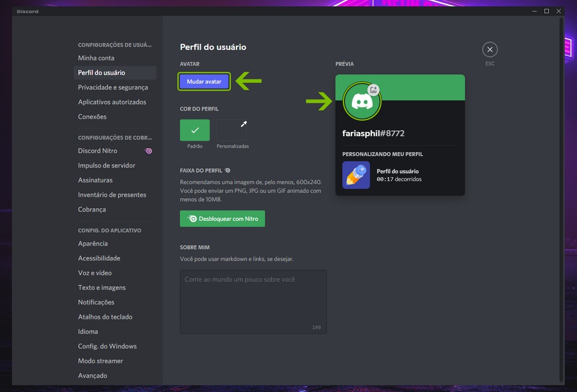The image size is (577, 392).
Task: Click the Sobre mim text area
Action: coord(253,301)
